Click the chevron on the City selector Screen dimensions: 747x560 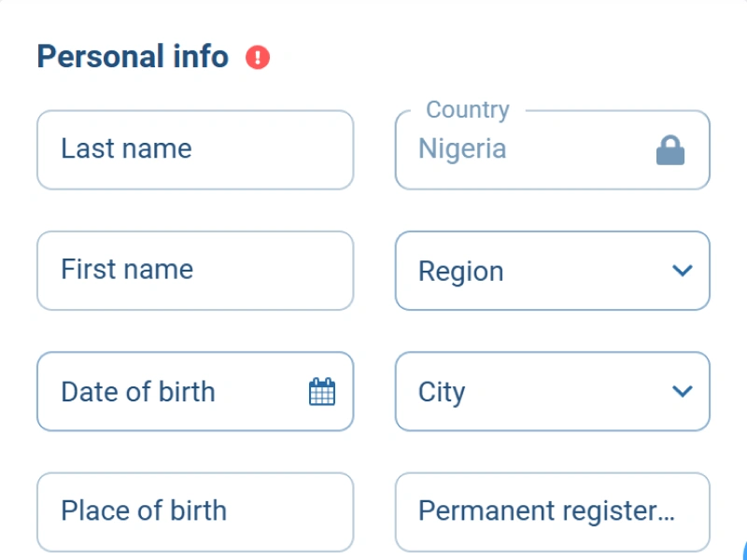[x=683, y=391]
